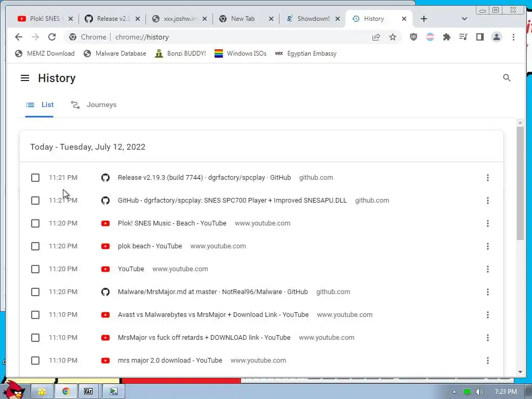
Task: Open the History hamburger menu
Action: 25,78
